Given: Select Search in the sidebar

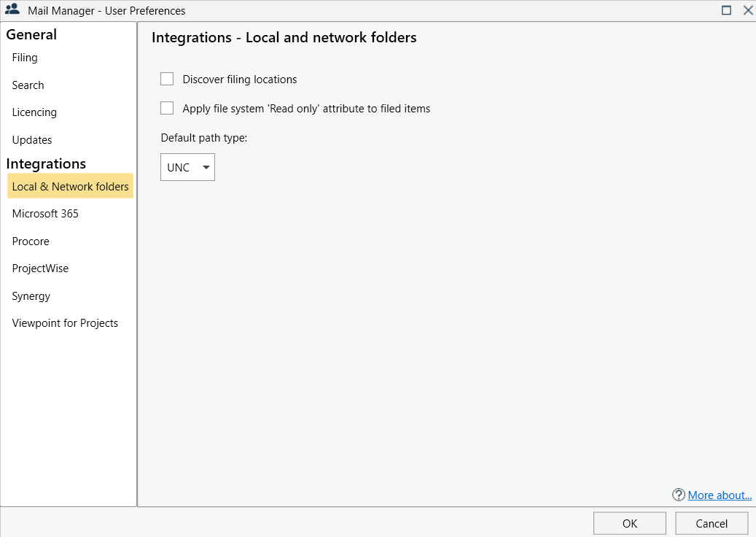Looking at the screenshot, I should tap(28, 85).
